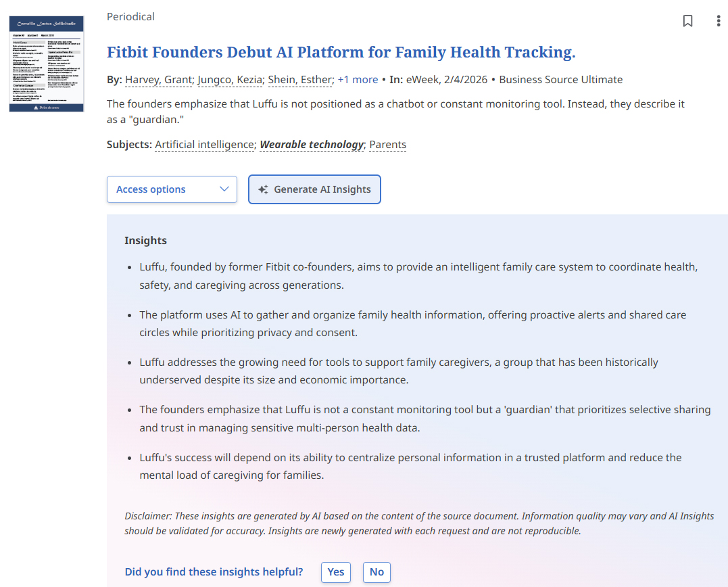
Task: Answer No to insights helpful
Action: (377, 572)
